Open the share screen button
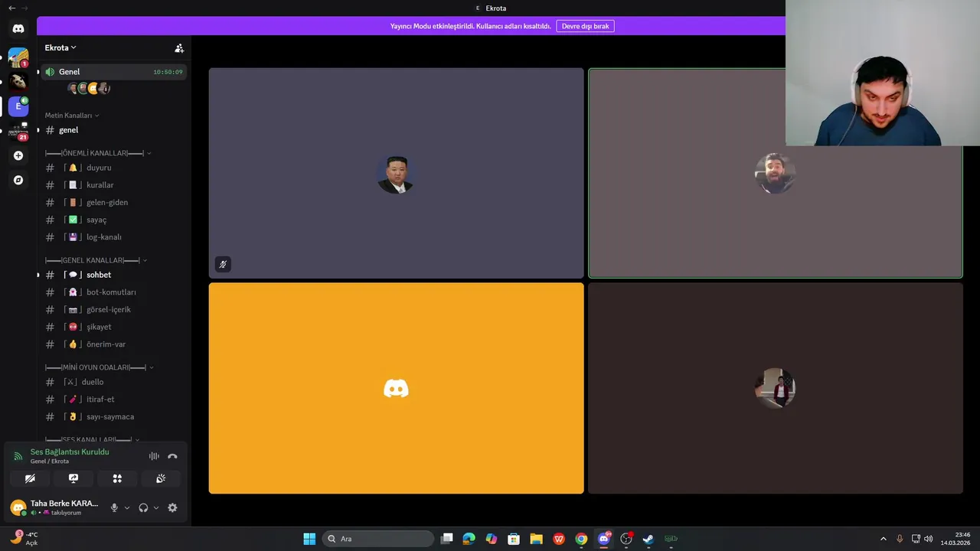Image resolution: width=980 pixels, height=551 pixels. (73, 478)
